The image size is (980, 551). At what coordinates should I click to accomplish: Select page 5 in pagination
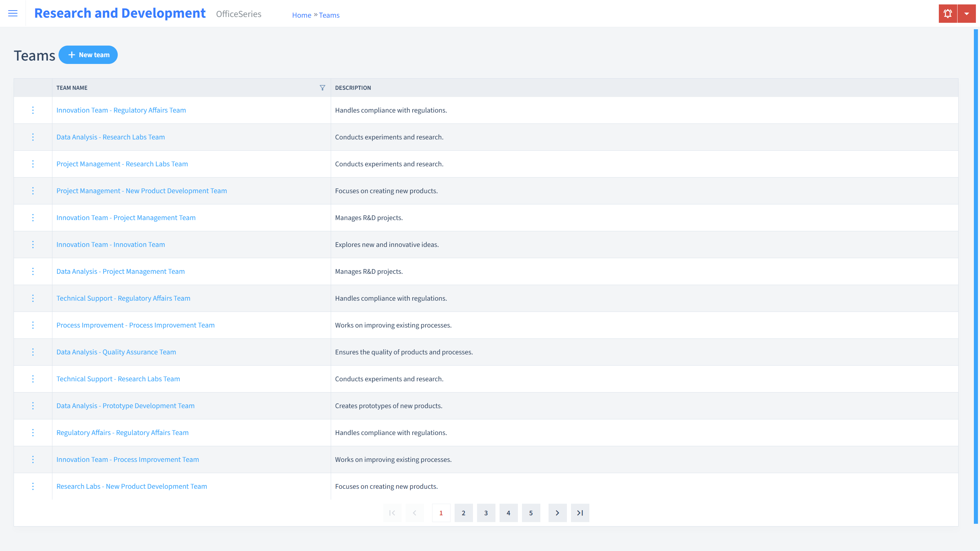point(531,513)
